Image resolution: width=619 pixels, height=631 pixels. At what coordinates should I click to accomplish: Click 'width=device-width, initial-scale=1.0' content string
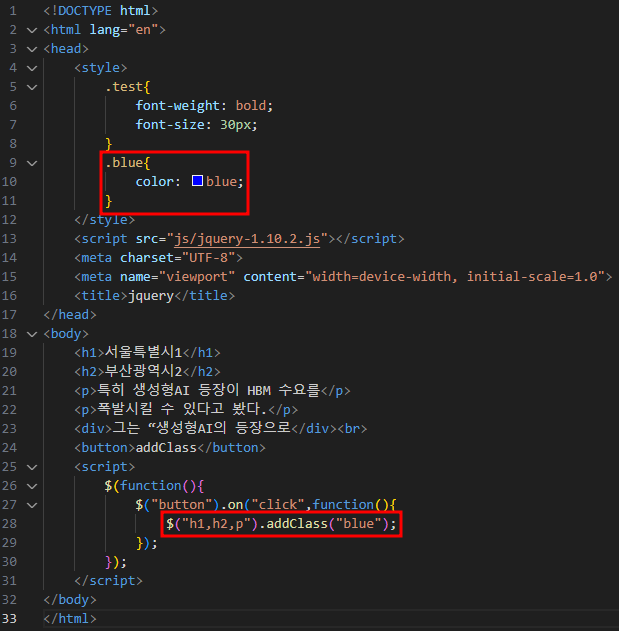click(x=455, y=277)
